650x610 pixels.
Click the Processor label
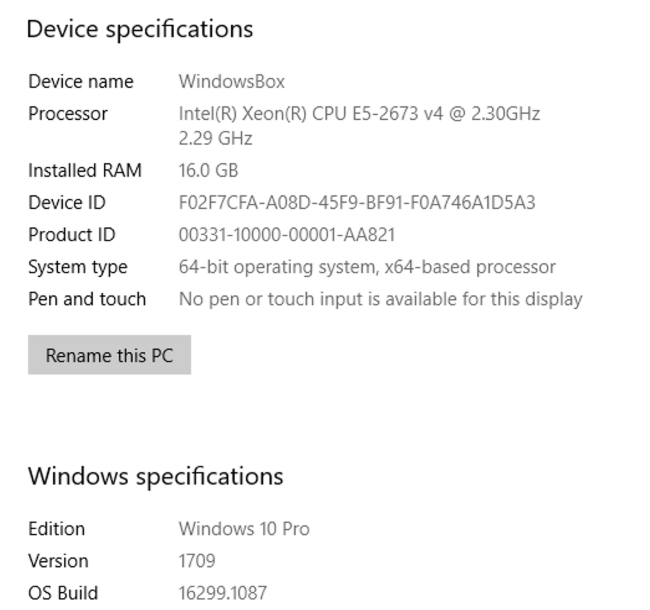(67, 114)
